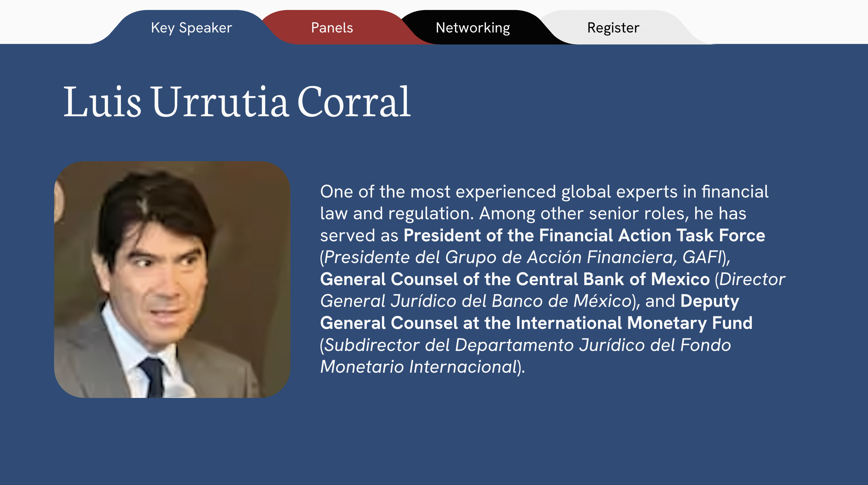Open the Key Speaker tab

pos(191,28)
